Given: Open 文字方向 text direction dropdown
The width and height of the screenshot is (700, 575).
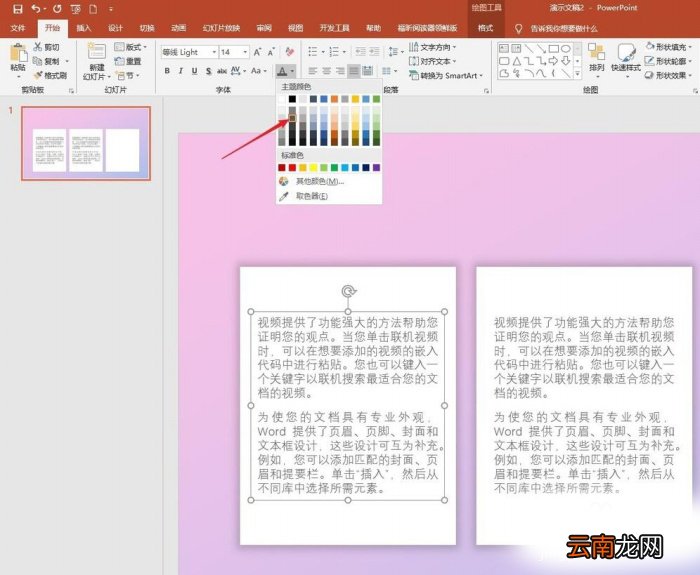Looking at the screenshot, I should coord(433,47).
